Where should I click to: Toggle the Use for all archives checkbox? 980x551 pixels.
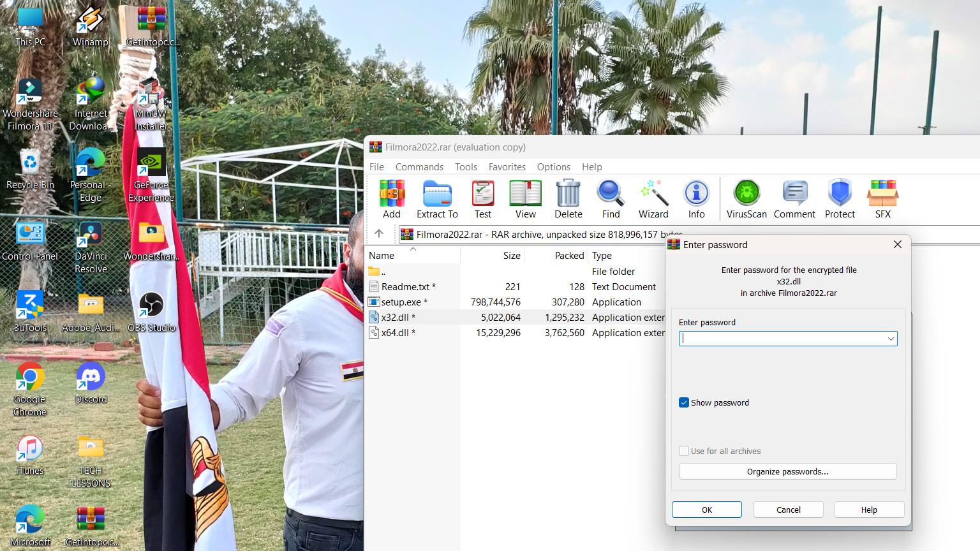684,451
